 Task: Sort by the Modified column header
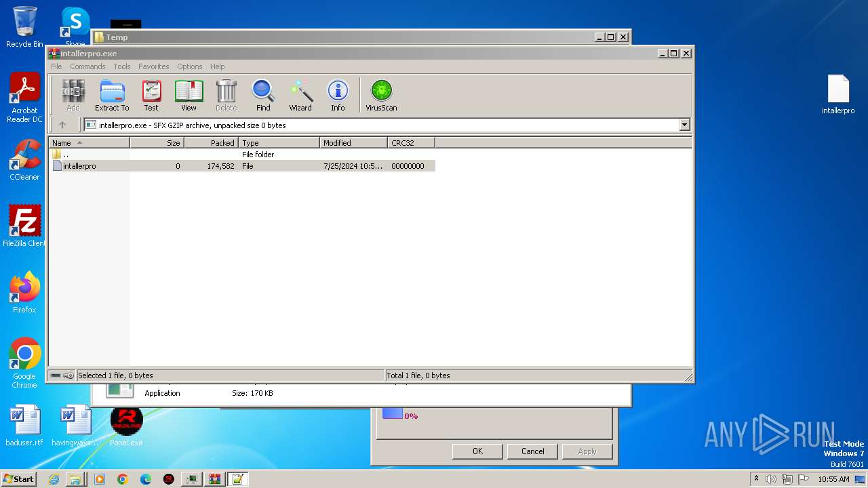tap(354, 142)
